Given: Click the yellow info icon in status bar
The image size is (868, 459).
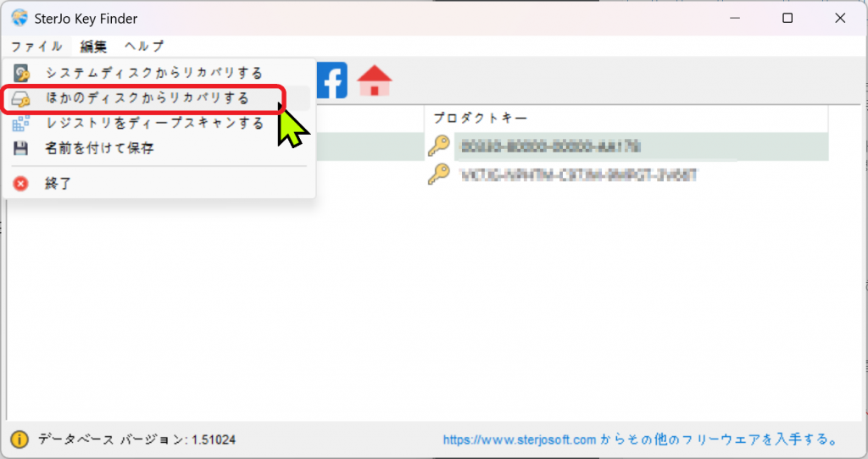Looking at the screenshot, I should tap(19, 440).
